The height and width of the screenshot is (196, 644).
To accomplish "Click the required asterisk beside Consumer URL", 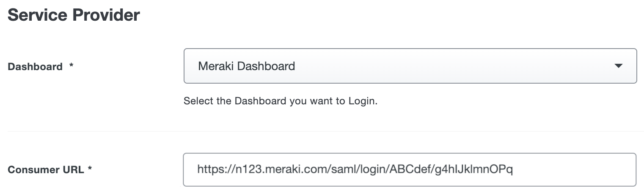I will [90, 169].
